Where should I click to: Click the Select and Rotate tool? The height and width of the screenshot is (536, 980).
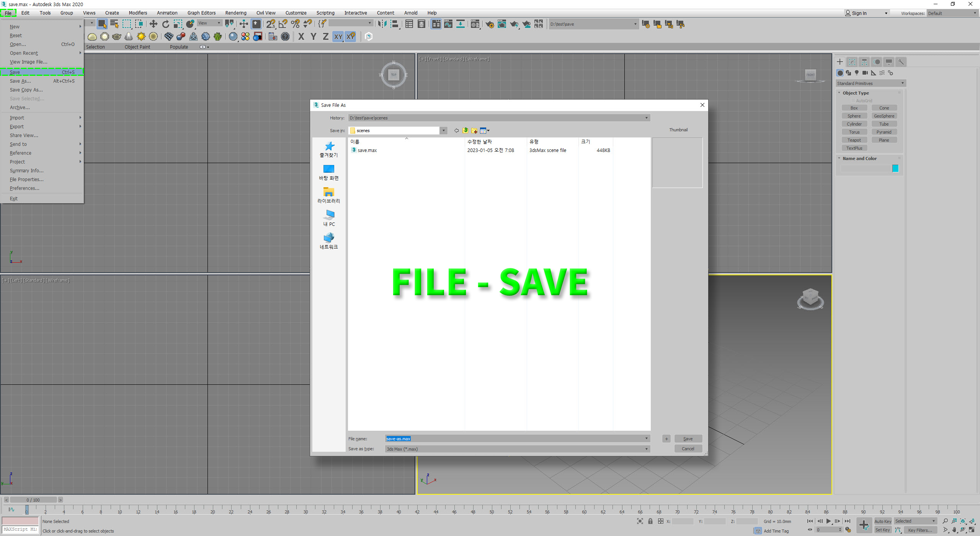[165, 24]
